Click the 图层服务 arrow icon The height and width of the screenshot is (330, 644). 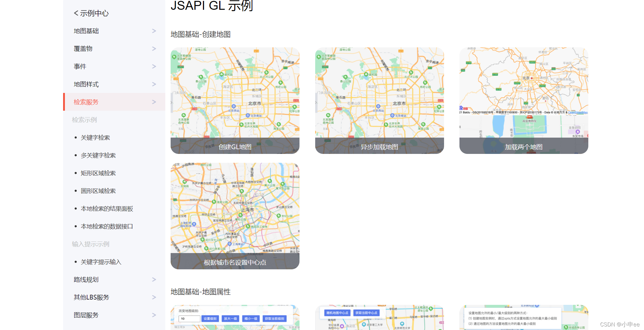click(x=154, y=315)
